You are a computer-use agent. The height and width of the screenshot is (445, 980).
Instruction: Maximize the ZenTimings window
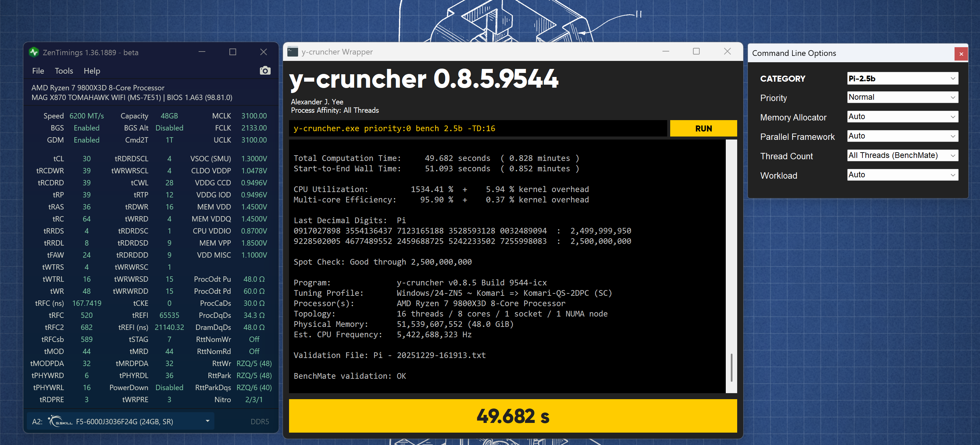(233, 52)
